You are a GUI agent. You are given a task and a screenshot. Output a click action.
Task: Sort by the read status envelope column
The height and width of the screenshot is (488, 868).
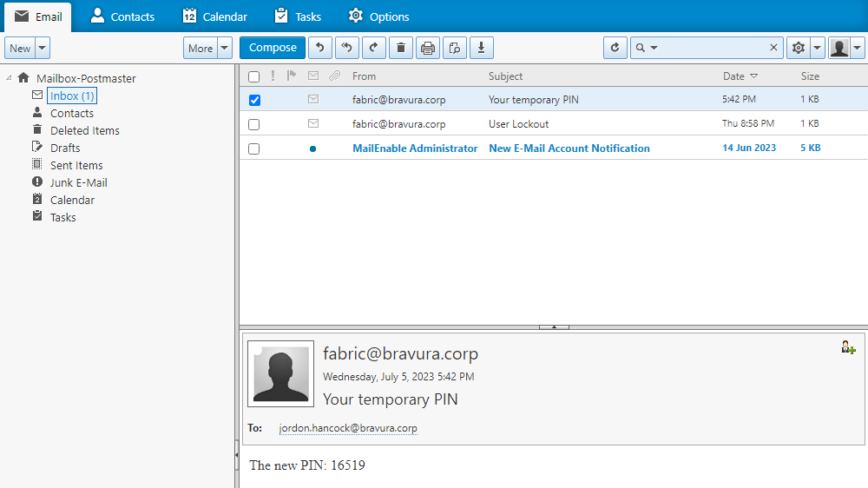[313, 76]
